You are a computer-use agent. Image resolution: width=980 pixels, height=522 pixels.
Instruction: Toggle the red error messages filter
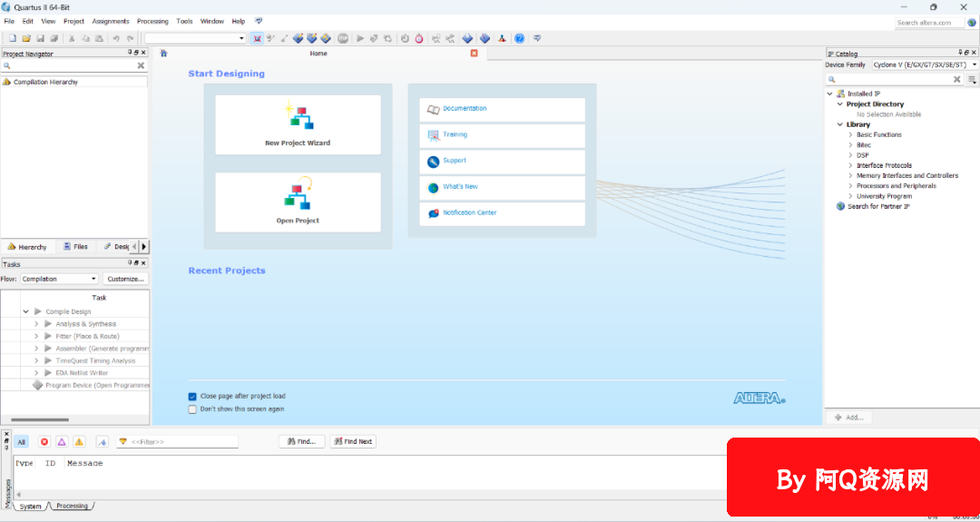tap(44, 442)
